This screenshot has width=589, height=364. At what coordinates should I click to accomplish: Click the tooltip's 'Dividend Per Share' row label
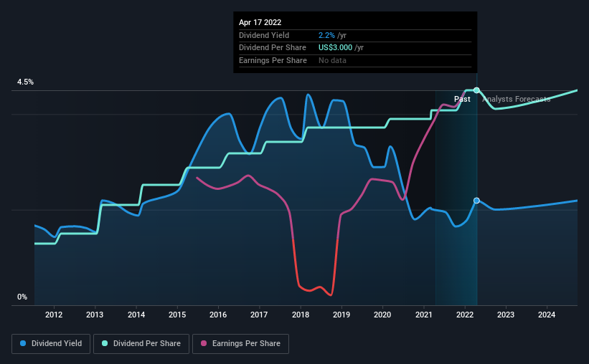[x=273, y=48]
